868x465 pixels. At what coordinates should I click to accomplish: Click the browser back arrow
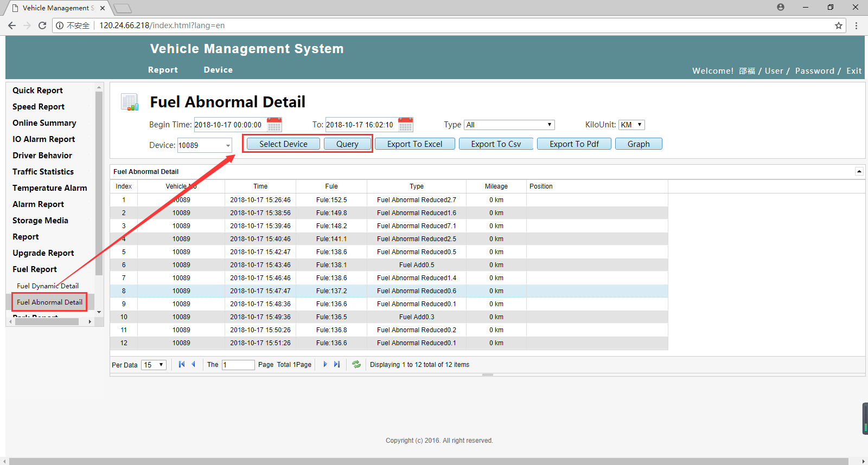[12, 25]
